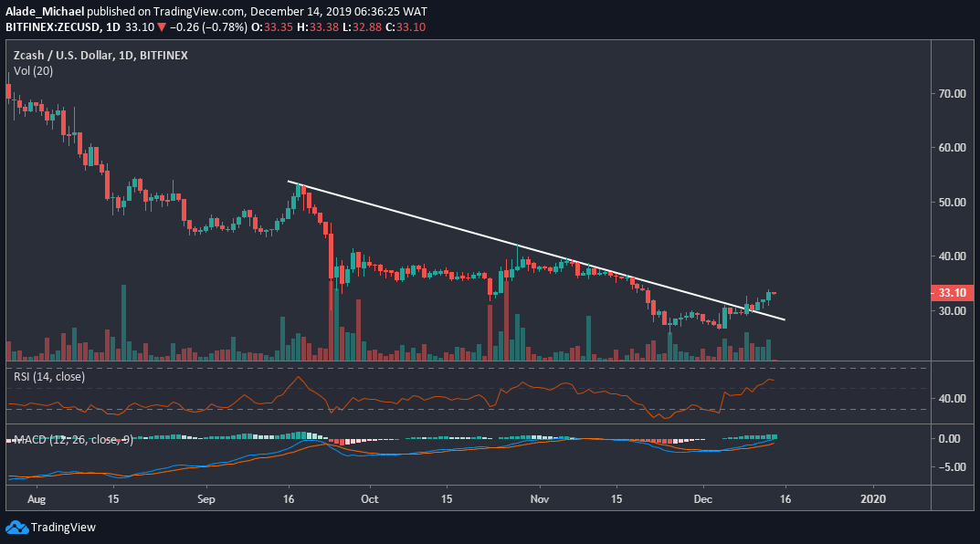Click the TradingView cloud logo icon
The height and width of the screenshot is (544, 980).
tap(16, 525)
